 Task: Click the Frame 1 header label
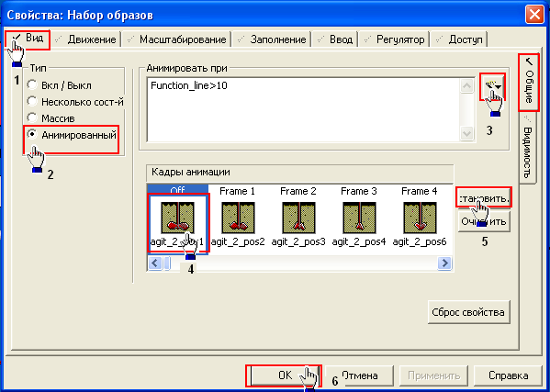click(x=237, y=191)
